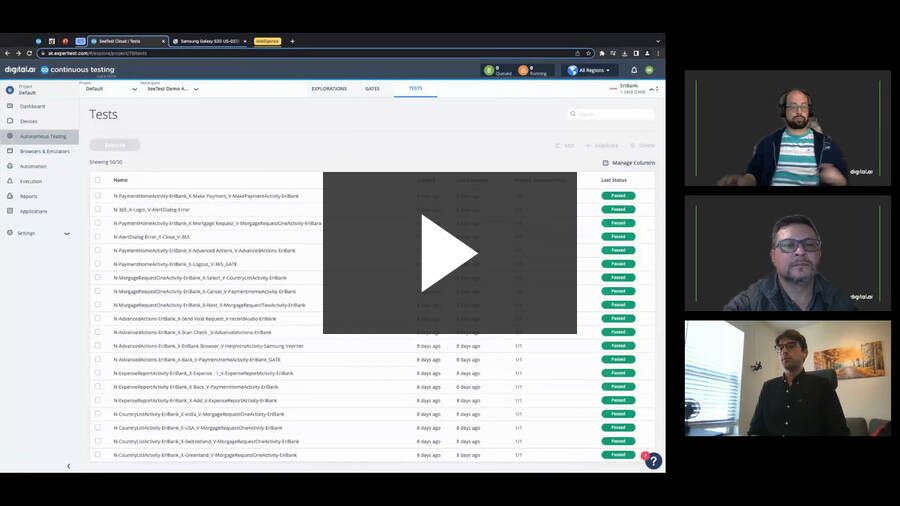Open browser downloads icon
Image resolution: width=900 pixels, height=506 pixels.
pyautogui.click(x=624, y=53)
